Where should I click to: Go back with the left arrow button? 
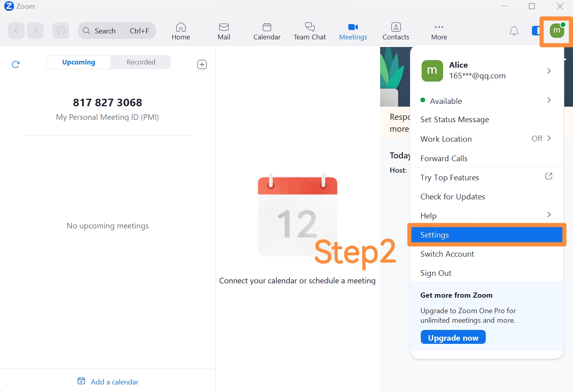[16, 31]
